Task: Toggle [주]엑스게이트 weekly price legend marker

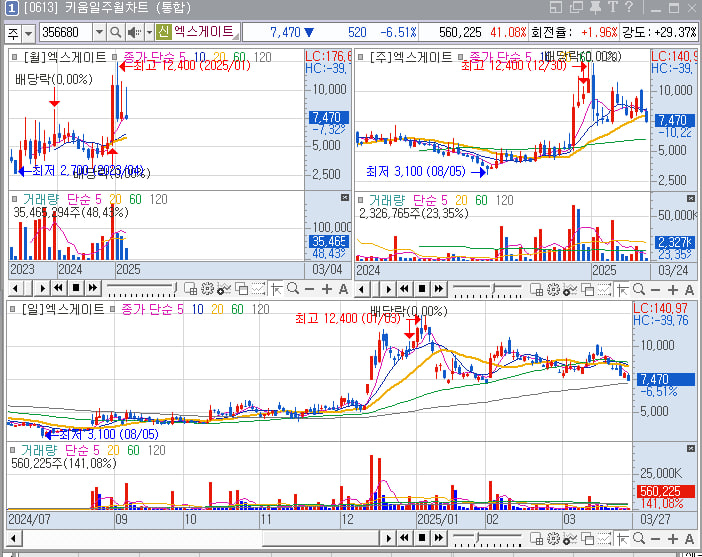Action: [360, 57]
